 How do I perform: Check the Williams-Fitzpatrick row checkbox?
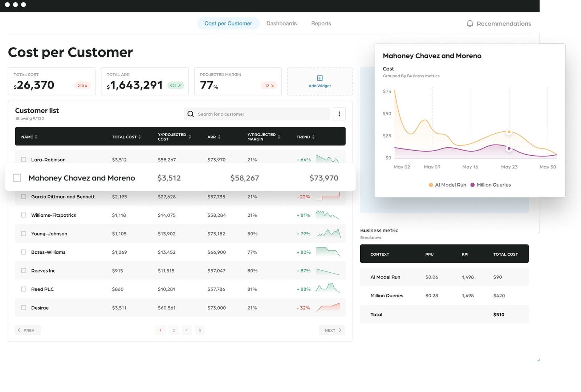[x=24, y=215]
